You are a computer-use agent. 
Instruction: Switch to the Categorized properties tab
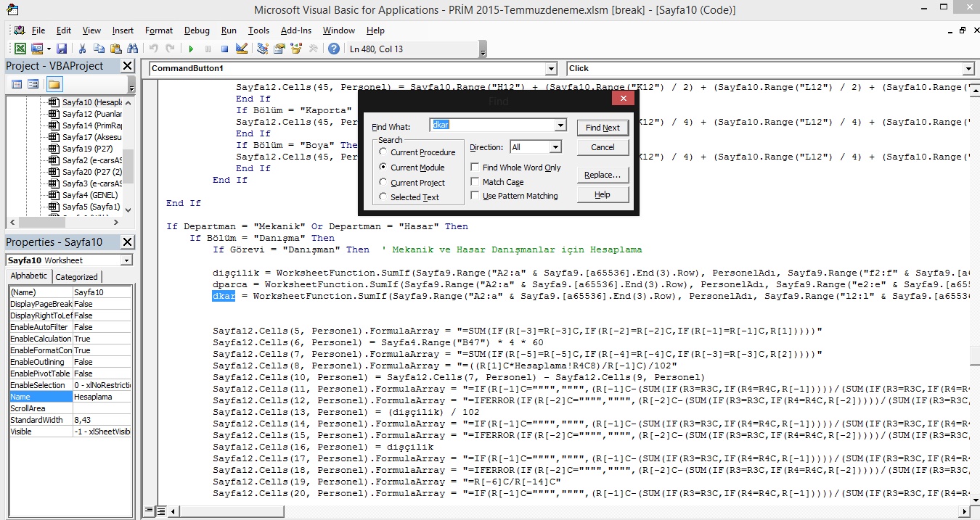point(76,277)
